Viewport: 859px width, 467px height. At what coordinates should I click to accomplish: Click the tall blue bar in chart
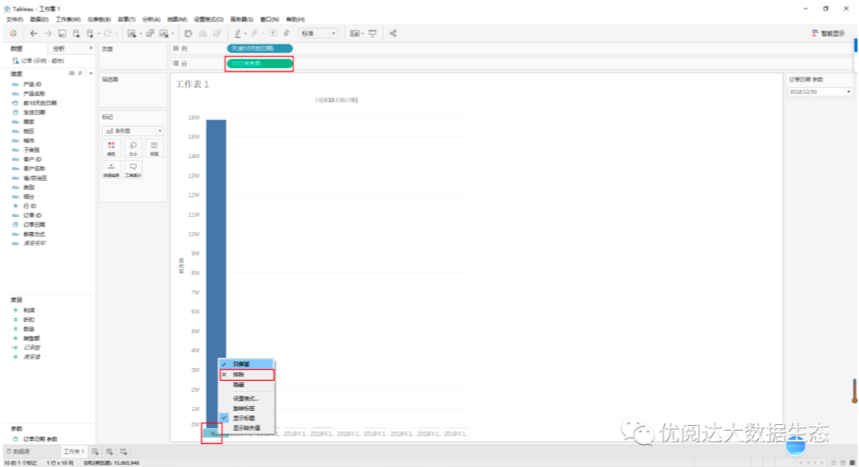(216, 272)
